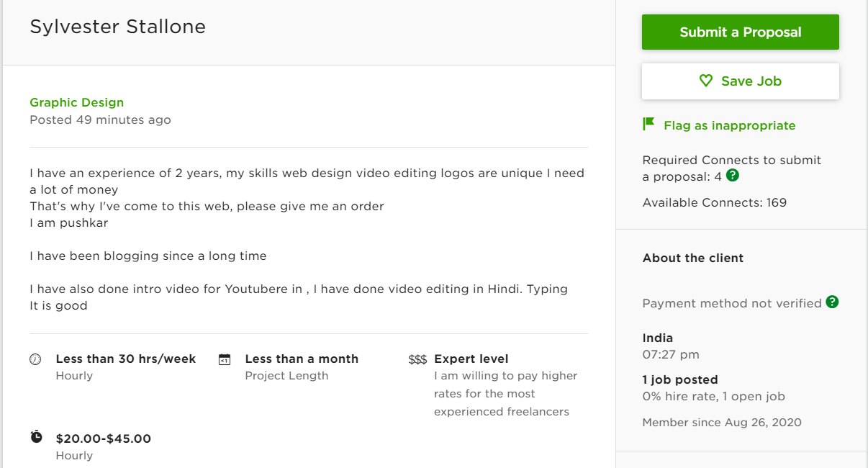Click the '$20.00-$45.00' hourly rate
The image size is (868, 468).
pos(104,438)
